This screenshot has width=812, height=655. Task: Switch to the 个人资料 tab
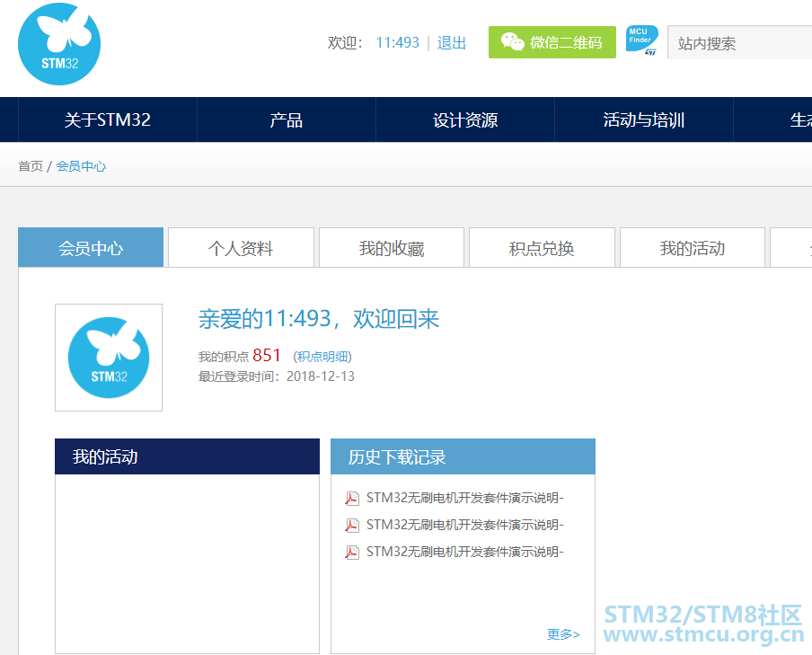241,248
